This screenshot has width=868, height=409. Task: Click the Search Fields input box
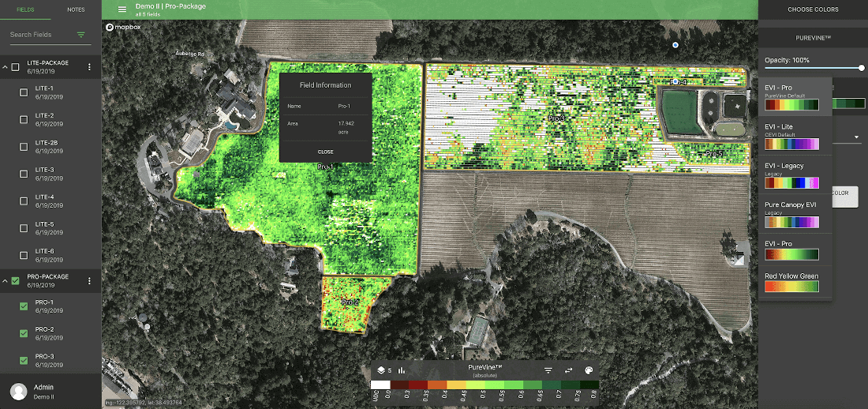click(x=39, y=35)
